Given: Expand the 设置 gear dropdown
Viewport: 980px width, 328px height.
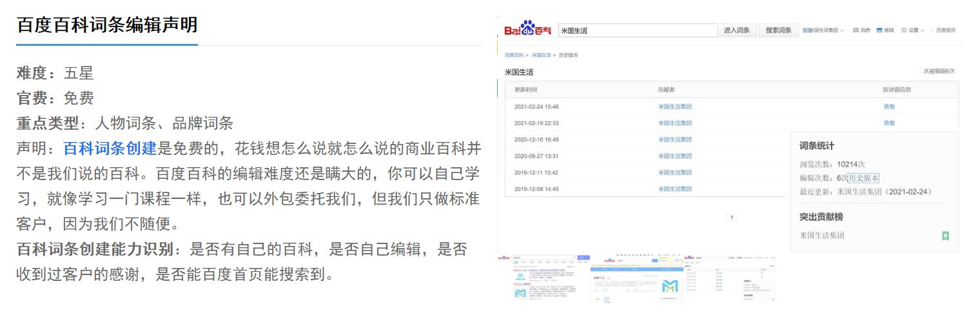Looking at the screenshot, I should (912, 30).
